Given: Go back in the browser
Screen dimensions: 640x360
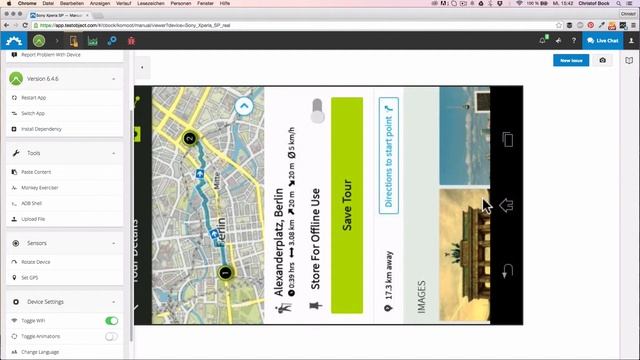Looking at the screenshot, I should point(6,25).
